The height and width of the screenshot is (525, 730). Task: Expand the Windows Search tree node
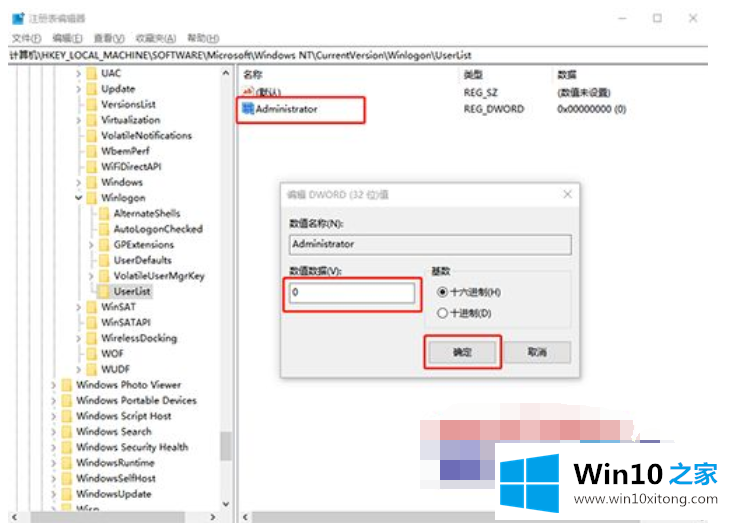tap(54, 432)
